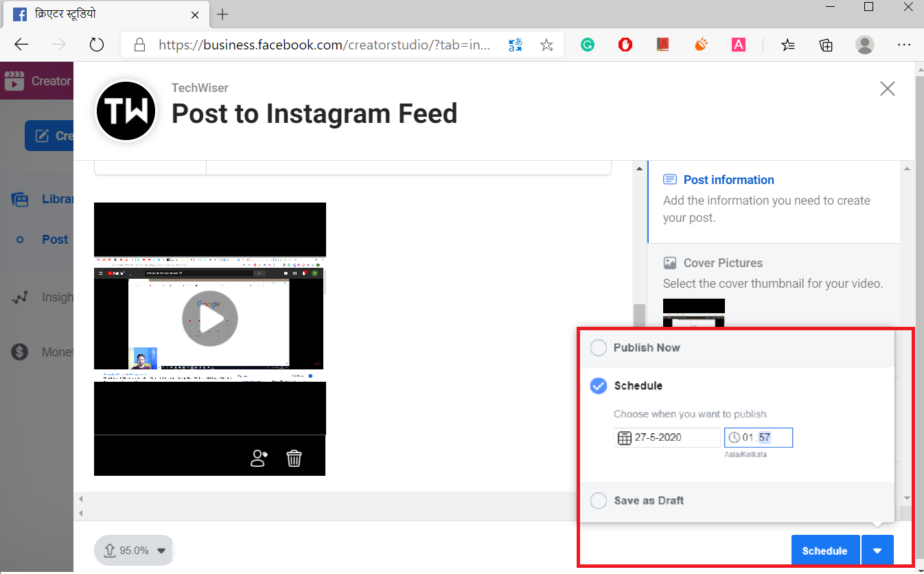Viewport: 924px width, 574px height.
Task: Click the right panel scrollbar up arrow
Action: [x=906, y=169]
